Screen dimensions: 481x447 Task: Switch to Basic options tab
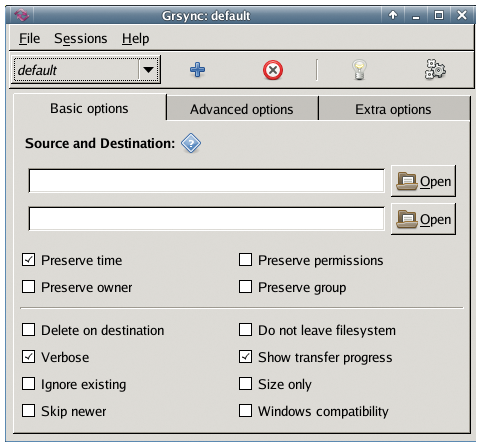click(89, 108)
